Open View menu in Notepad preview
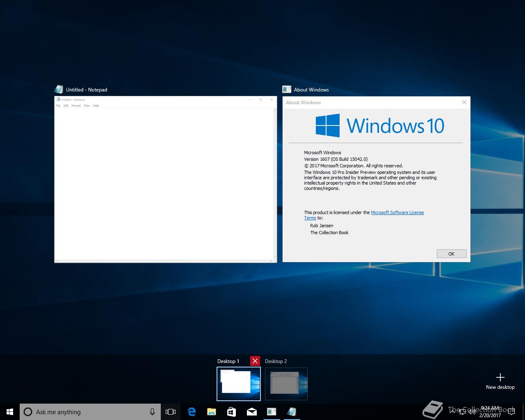Viewport: 525px width, 420px height. click(87, 106)
